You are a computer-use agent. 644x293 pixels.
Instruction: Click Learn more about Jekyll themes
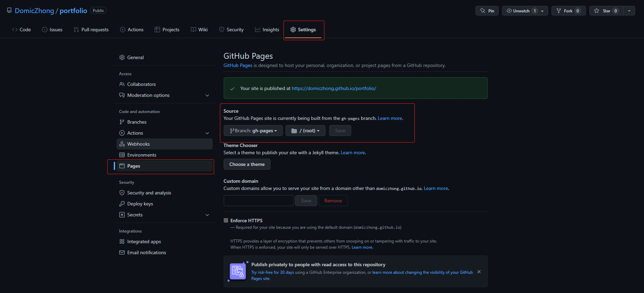click(353, 153)
